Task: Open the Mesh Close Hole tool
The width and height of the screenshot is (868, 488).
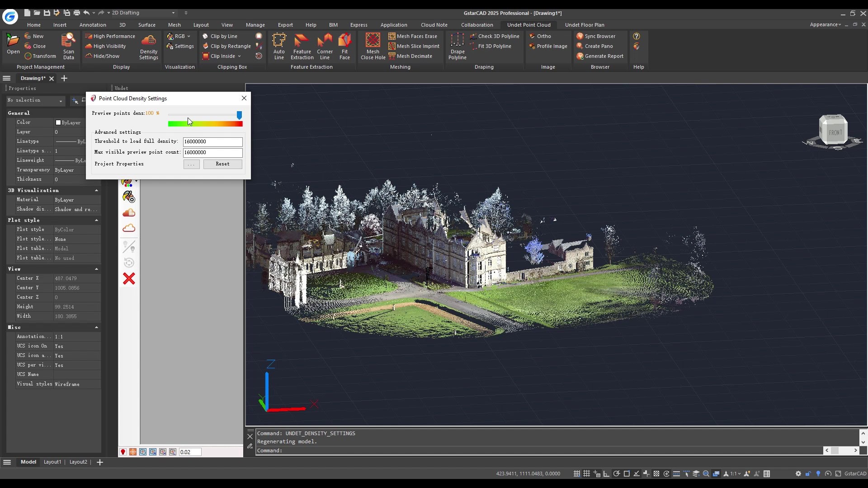Action: click(x=373, y=46)
